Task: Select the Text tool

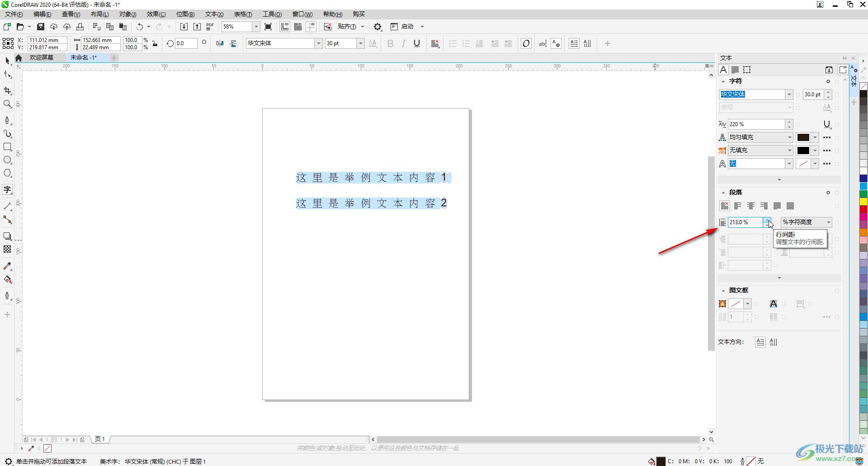Action: pos(7,189)
